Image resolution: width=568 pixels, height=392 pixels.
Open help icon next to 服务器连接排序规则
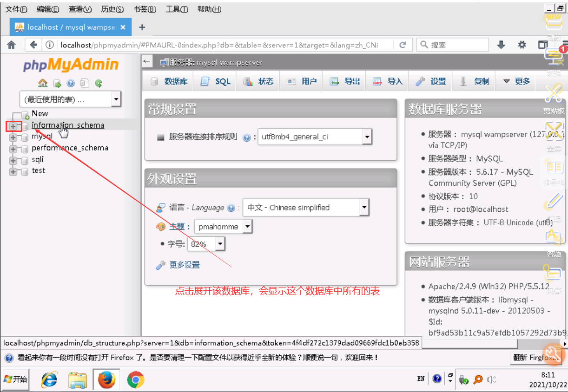(246, 137)
